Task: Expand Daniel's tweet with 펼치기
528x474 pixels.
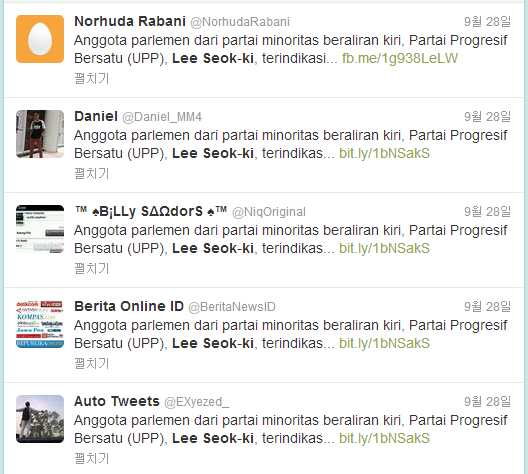Action: (92, 173)
